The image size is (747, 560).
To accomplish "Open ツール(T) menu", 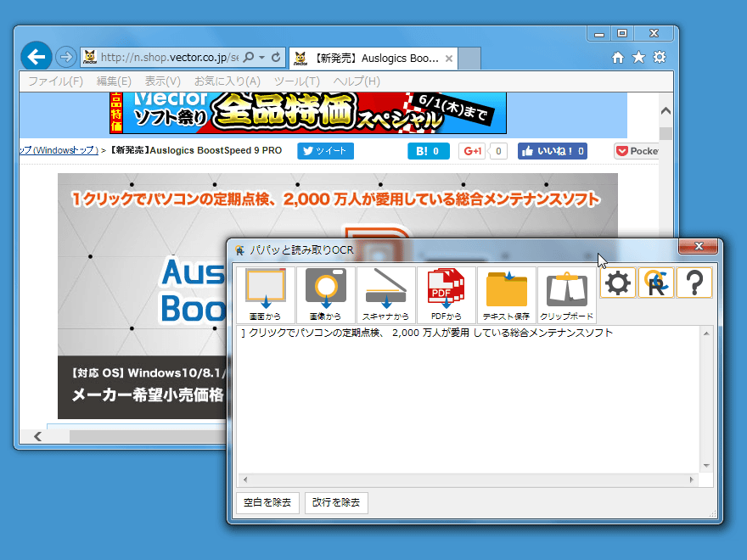I will tap(297, 81).
